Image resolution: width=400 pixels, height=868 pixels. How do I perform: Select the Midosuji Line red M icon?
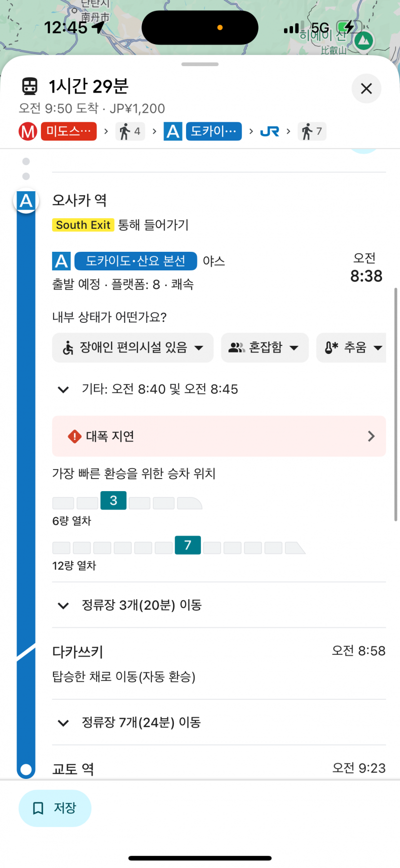coord(27,131)
